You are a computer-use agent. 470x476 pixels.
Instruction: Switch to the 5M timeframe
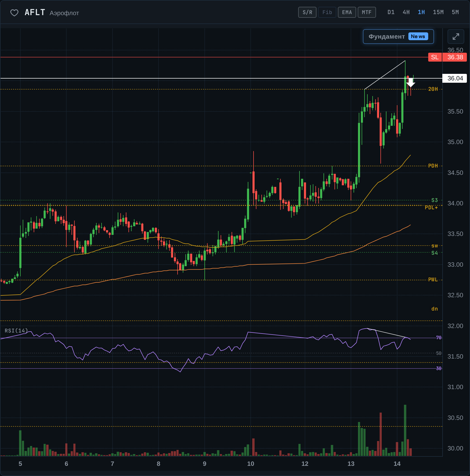pyautogui.click(x=455, y=12)
